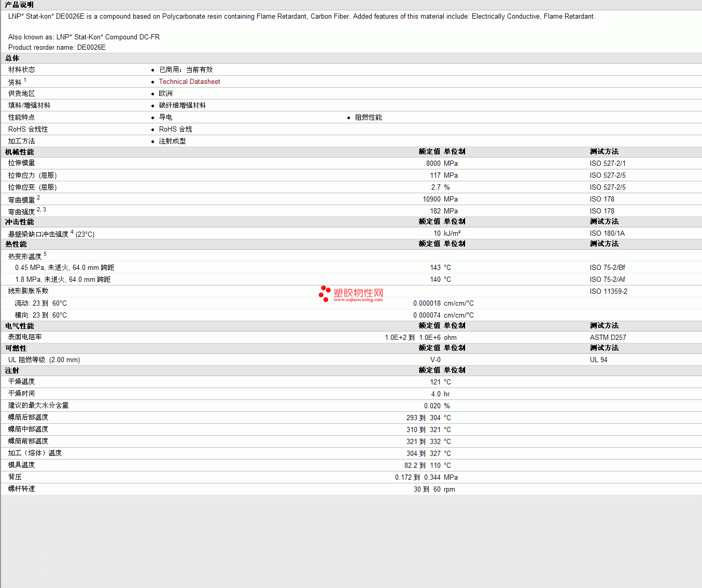Click the 电气性能 section heading
702x588 pixels.
(x=19, y=326)
